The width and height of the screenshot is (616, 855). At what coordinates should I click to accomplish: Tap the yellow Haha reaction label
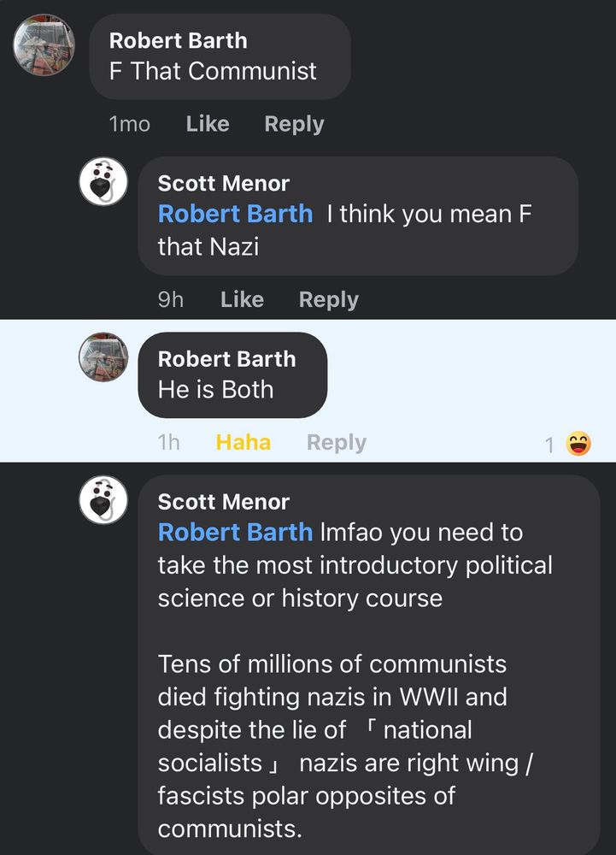[243, 442]
